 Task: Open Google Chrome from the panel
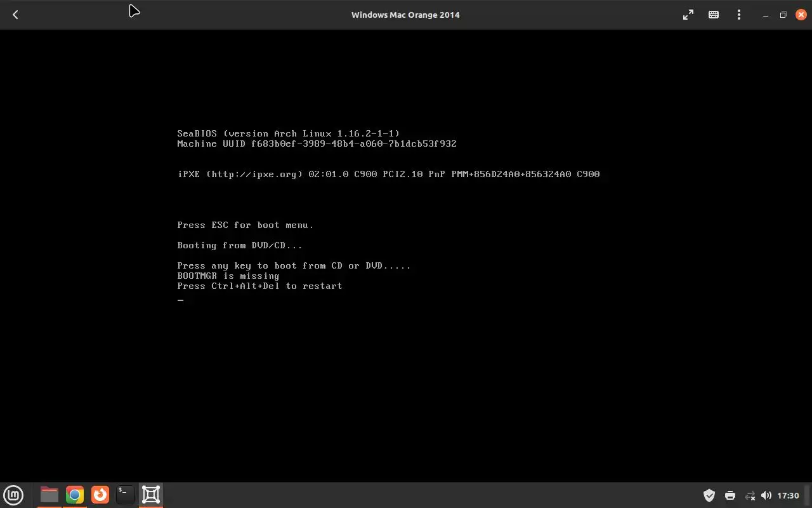click(x=75, y=495)
